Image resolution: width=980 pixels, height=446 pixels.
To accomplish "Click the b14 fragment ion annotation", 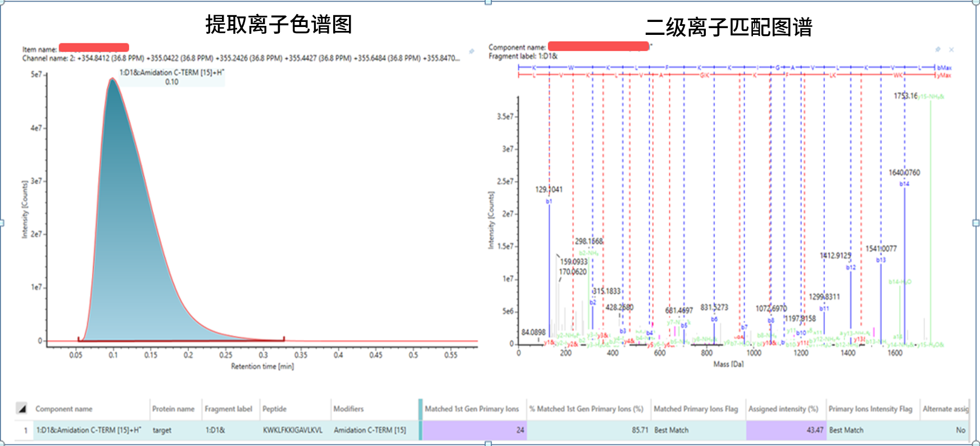I will tap(904, 184).
